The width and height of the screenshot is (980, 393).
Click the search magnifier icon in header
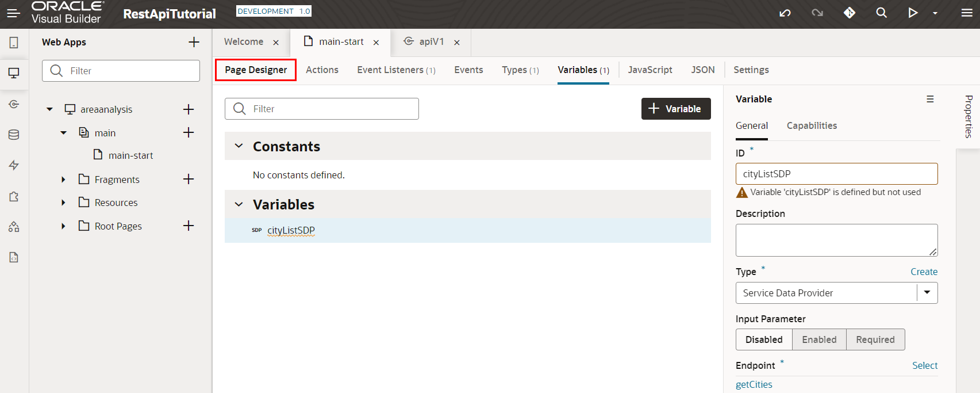pyautogui.click(x=881, y=13)
